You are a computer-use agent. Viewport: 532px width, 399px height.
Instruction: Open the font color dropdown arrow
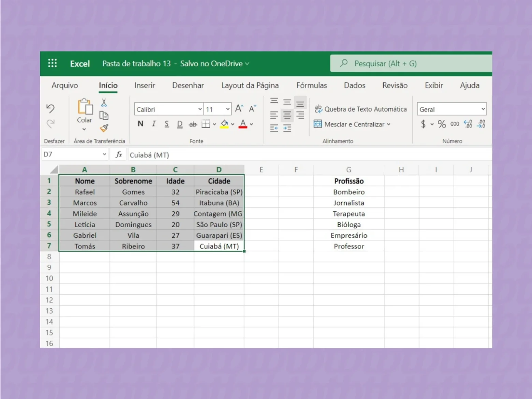[x=251, y=124]
